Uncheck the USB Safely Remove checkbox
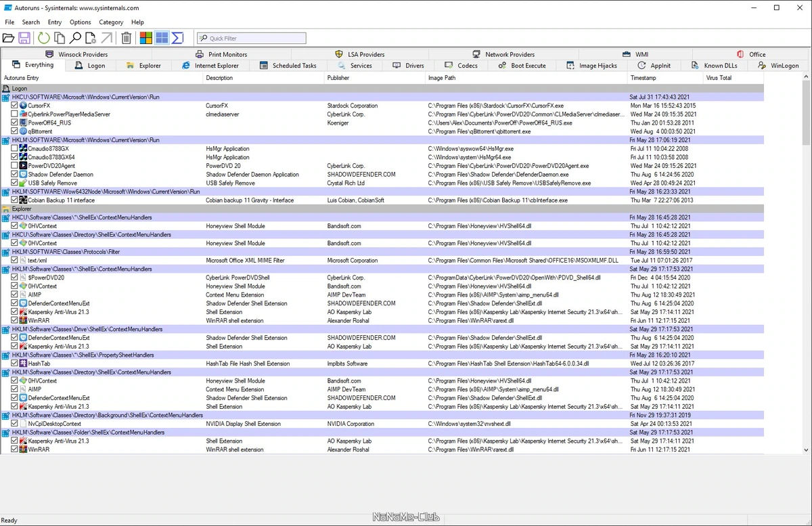This screenshot has height=526, width=812. pyautogui.click(x=15, y=183)
